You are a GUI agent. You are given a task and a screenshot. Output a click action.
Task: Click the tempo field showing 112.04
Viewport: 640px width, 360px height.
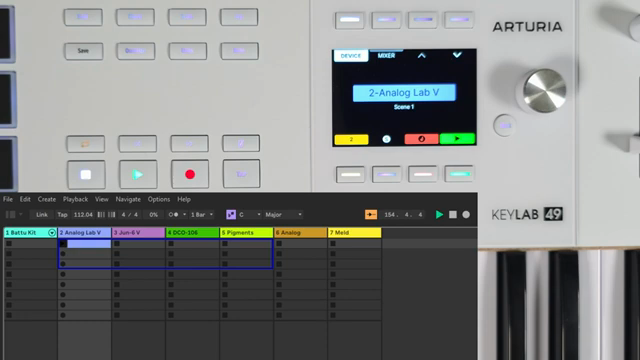[83, 215]
